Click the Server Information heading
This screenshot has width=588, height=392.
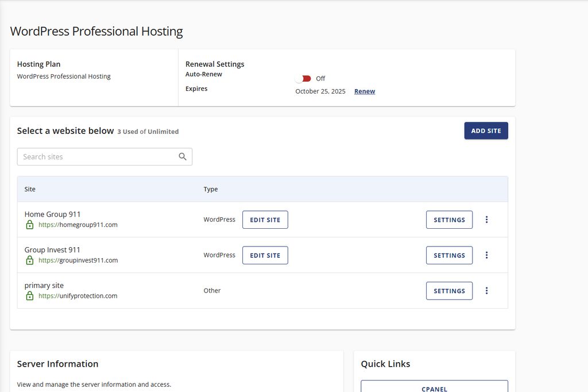(58, 364)
